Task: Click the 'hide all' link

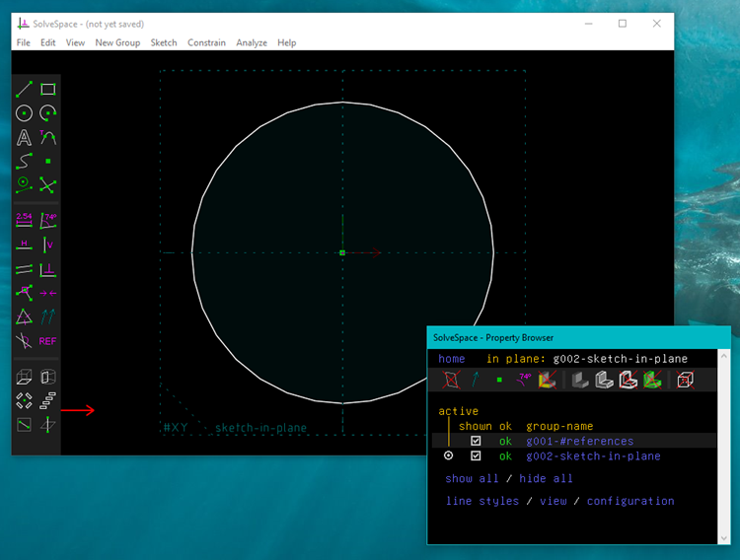Action: tap(546, 479)
